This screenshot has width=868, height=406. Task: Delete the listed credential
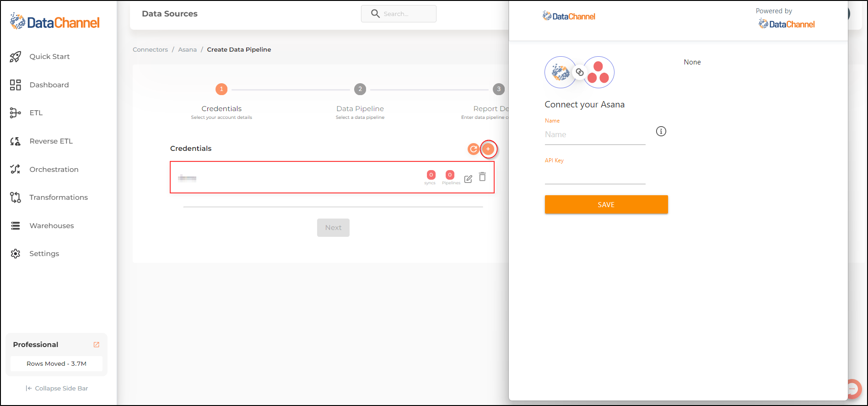[482, 177]
